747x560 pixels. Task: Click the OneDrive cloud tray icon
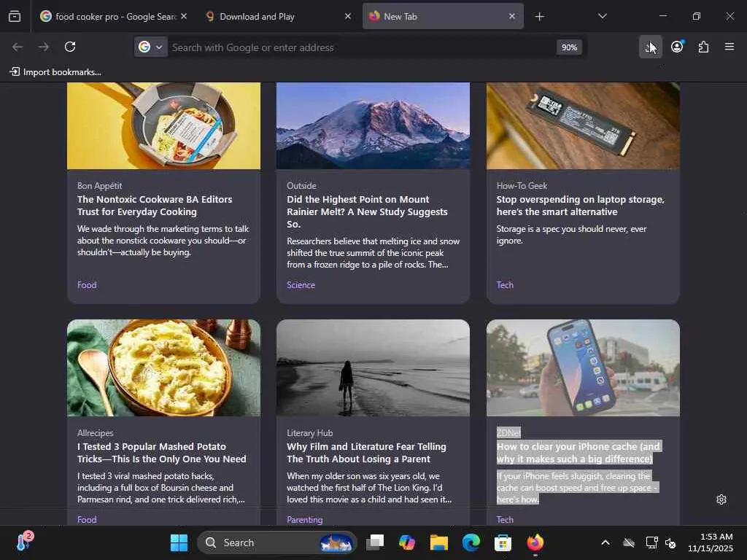629,542
